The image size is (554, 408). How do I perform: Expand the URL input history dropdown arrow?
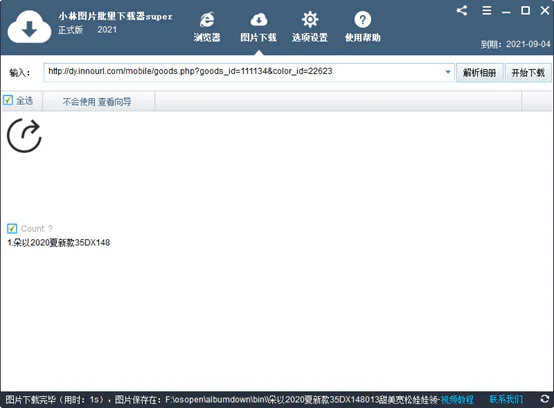[x=448, y=72]
